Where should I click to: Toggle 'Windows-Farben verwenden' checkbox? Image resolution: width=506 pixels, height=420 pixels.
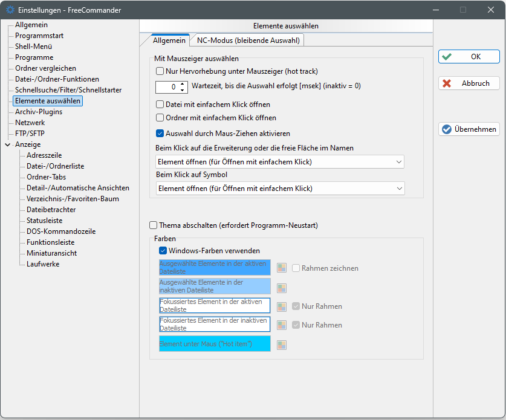(x=163, y=250)
